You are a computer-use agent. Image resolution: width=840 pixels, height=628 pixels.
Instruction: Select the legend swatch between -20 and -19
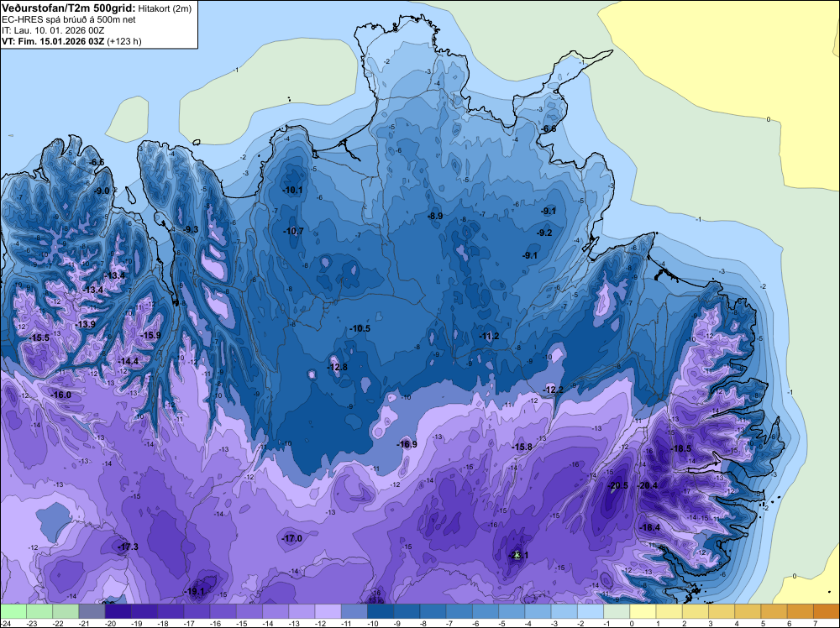click(118, 611)
